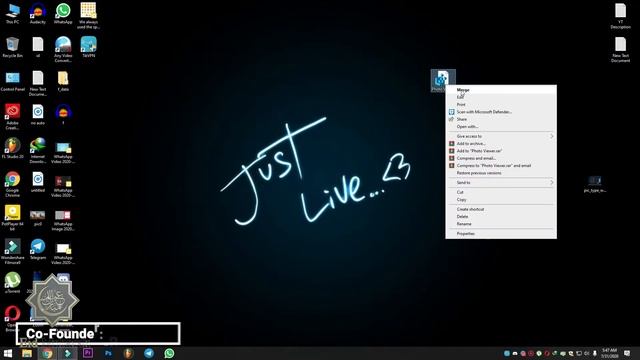Screen dimensions: 640x360
Task: Expand the Send to submenu
Action: tap(501, 183)
